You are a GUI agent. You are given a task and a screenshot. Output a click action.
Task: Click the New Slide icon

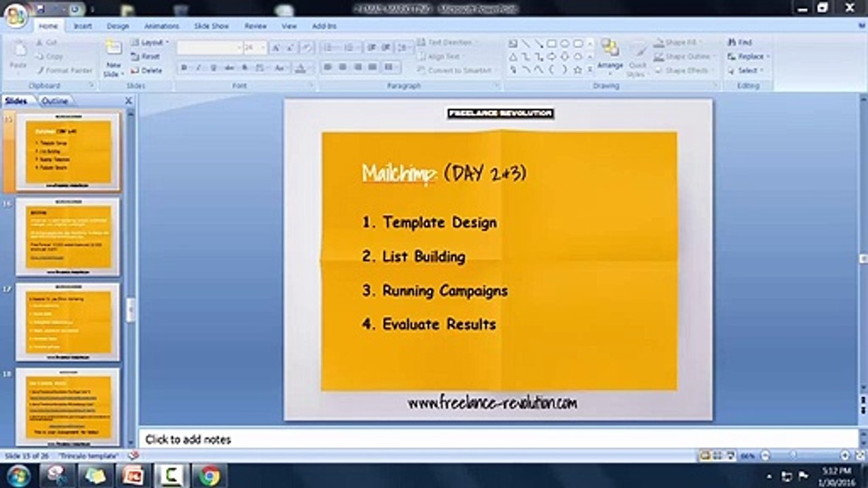pyautogui.click(x=113, y=47)
